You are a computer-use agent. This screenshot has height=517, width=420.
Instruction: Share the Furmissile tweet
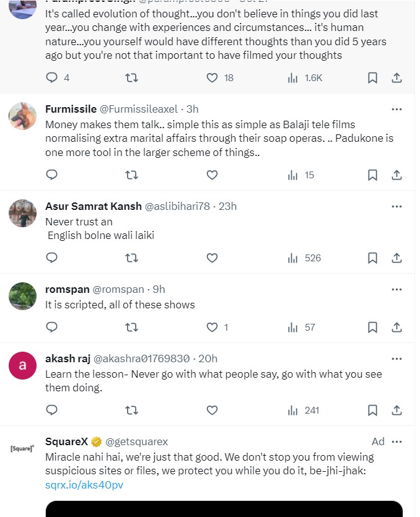pyautogui.click(x=397, y=175)
